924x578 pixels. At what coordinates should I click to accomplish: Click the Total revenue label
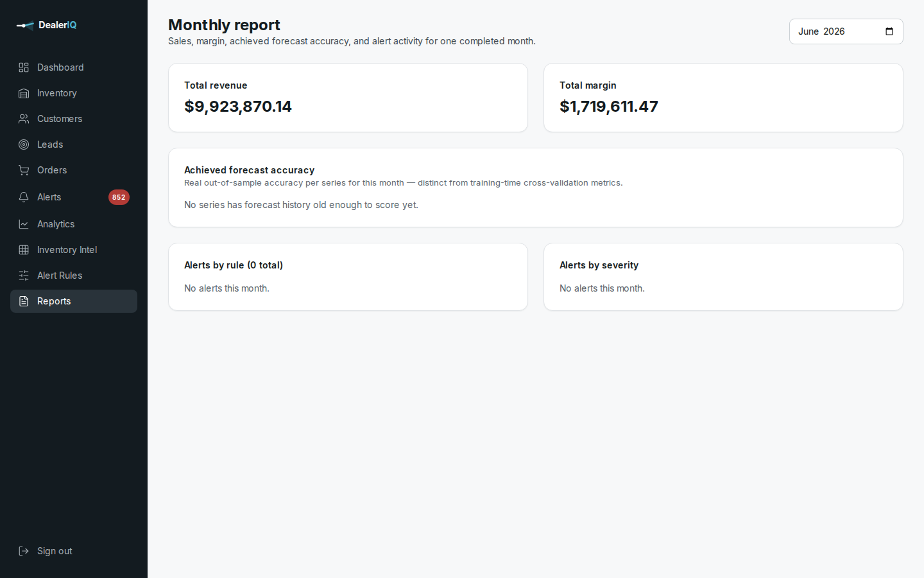216,85
